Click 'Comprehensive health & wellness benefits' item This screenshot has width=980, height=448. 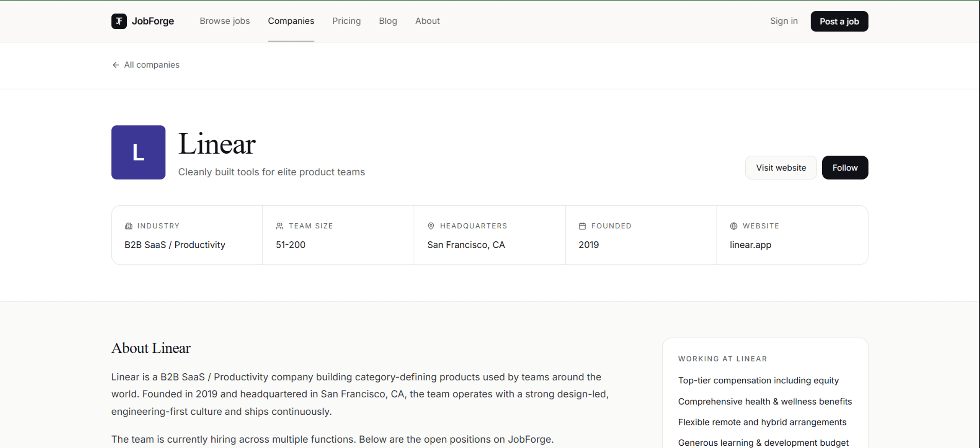click(x=765, y=402)
